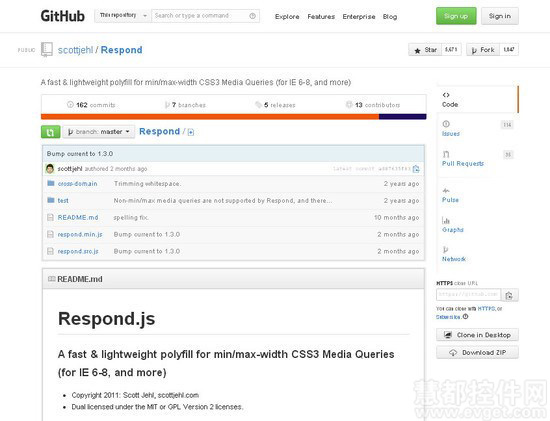Click the Graphs bar chart icon
This screenshot has width=550, height=421.
coord(446,220)
